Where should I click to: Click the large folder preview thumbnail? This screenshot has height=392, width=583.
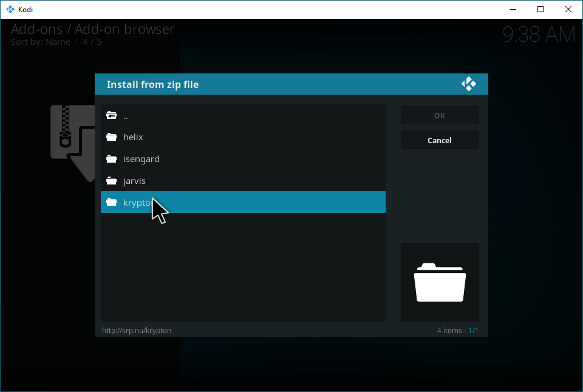pyautogui.click(x=440, y=282)
